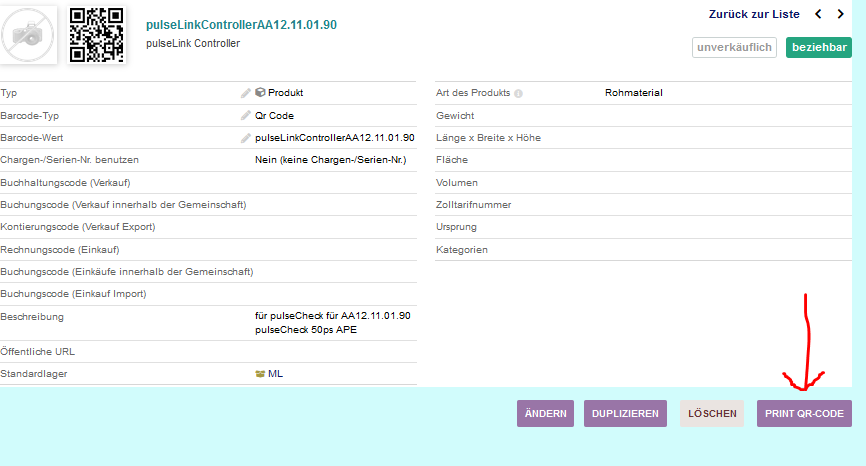Open the QR code image
The image size is (866, 466).
tap(97, 35)
